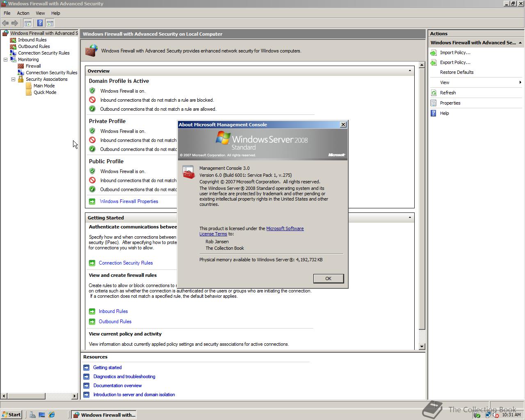Viewport: 525px width, 420px height.
Task: Select the Security Associations padlock node
Action: coord(46,79)
